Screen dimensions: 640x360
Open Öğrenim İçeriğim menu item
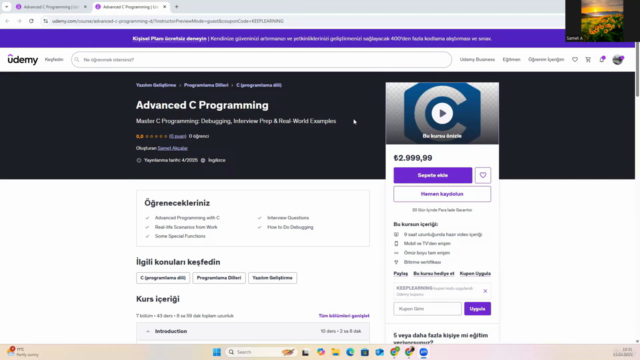(546, 60)
